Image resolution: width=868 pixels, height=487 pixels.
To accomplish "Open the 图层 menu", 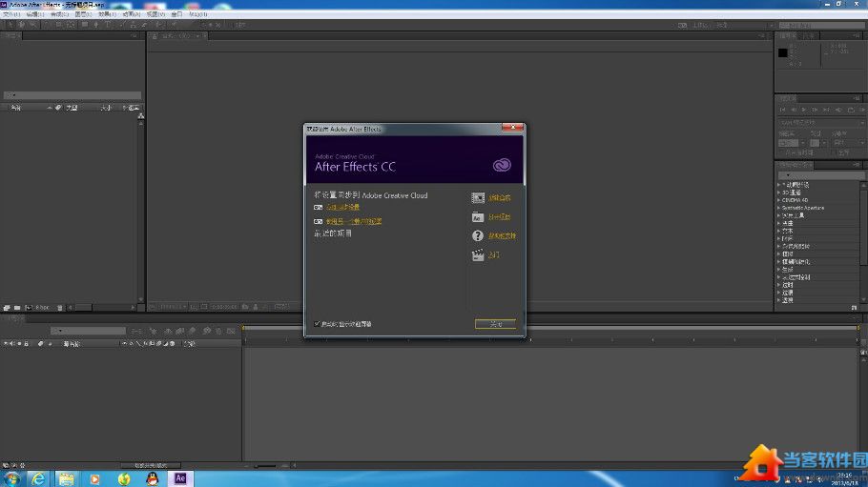I will coord(83,14).
